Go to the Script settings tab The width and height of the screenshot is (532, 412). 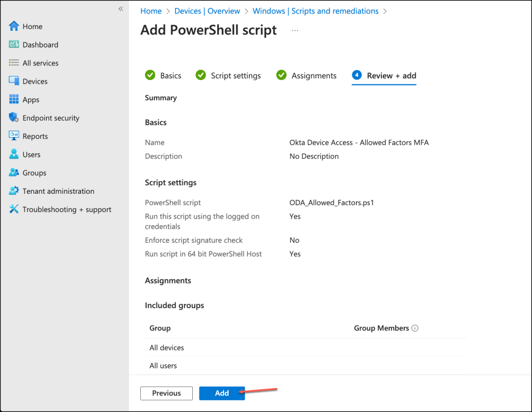click(229, 76)
